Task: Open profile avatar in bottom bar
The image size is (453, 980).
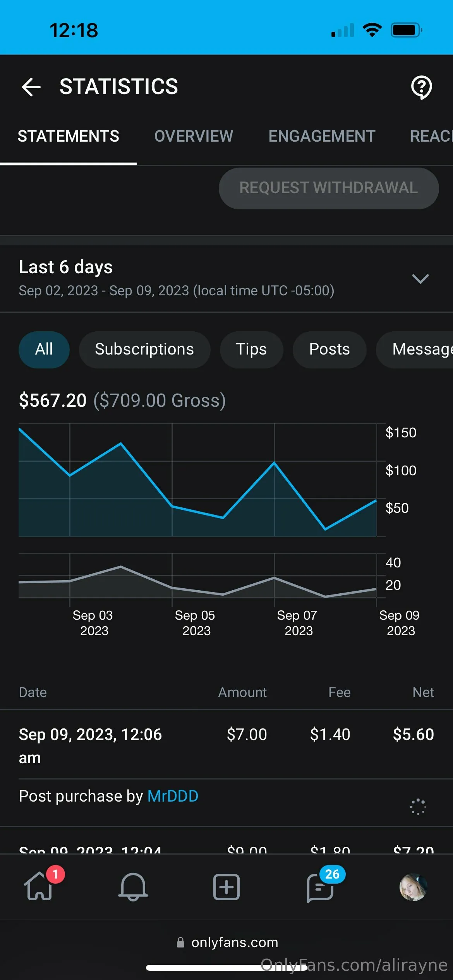Action: (413, 887)
